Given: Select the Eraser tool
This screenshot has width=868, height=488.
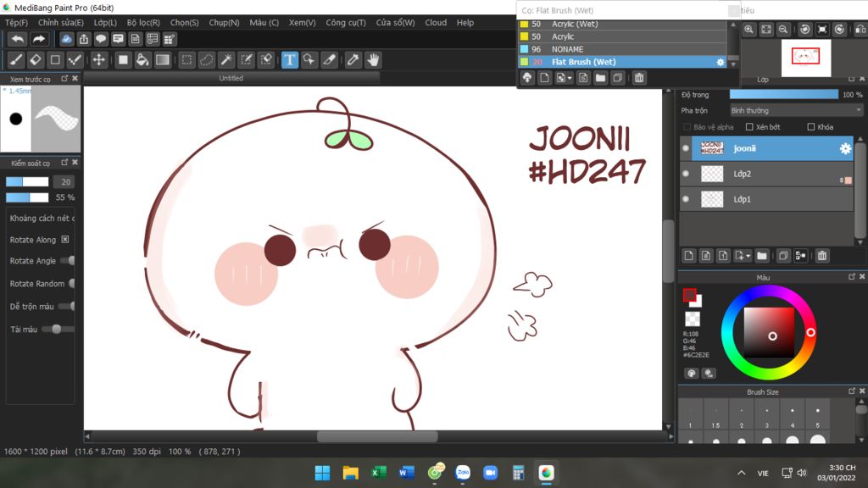Looking at the screenshot, I should click(x=36, y=60).
